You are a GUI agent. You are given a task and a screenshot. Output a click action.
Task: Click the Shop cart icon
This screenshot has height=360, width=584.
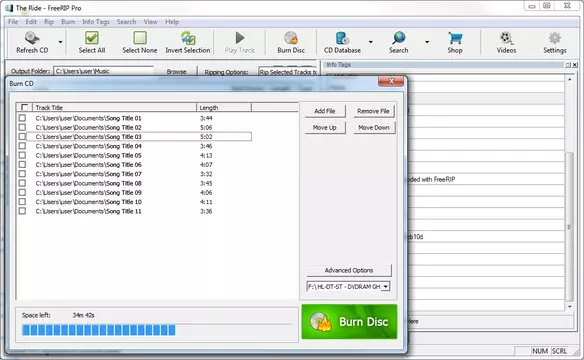(455, 38)
